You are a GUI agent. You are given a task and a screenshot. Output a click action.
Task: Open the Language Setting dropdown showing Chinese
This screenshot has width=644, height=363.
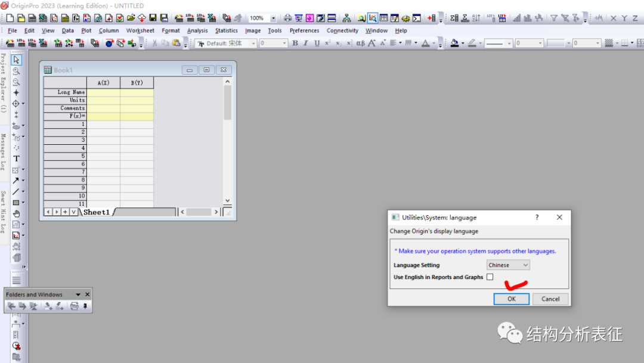508,265
